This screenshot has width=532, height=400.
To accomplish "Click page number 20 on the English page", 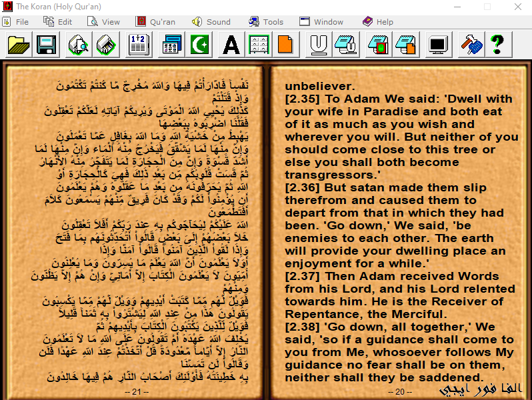I will tap(400, 392).
